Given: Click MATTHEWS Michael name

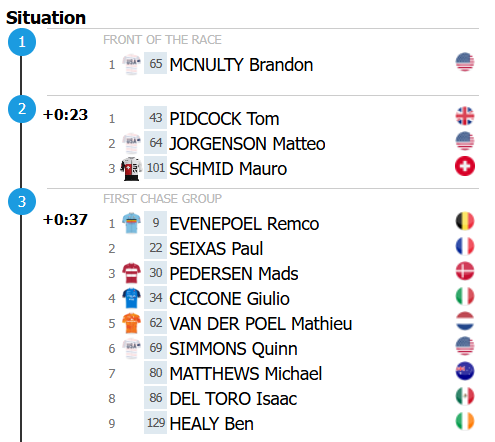Looking at the screenshot, I should [x=246, y=374].
